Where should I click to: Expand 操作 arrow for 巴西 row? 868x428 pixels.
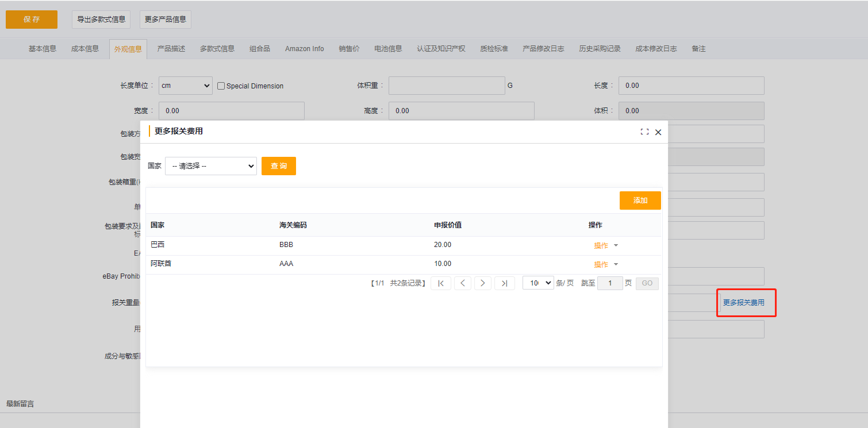[616, 245]
